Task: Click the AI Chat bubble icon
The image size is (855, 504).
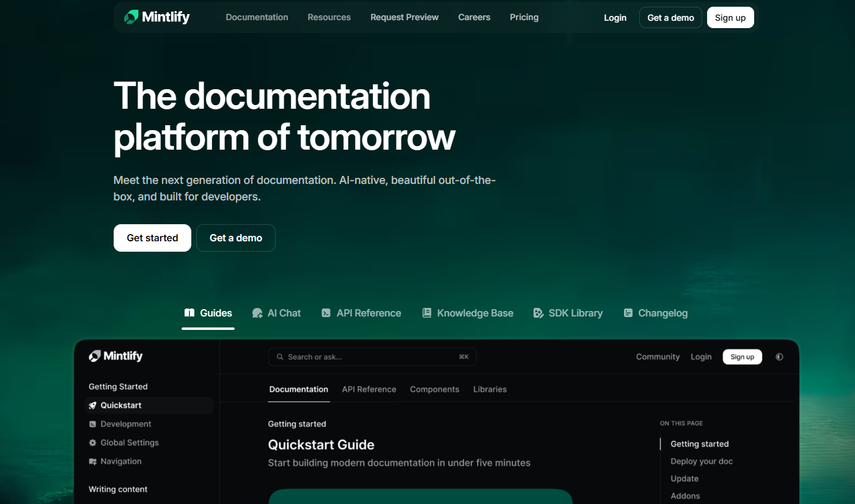Action: (257, 313)
